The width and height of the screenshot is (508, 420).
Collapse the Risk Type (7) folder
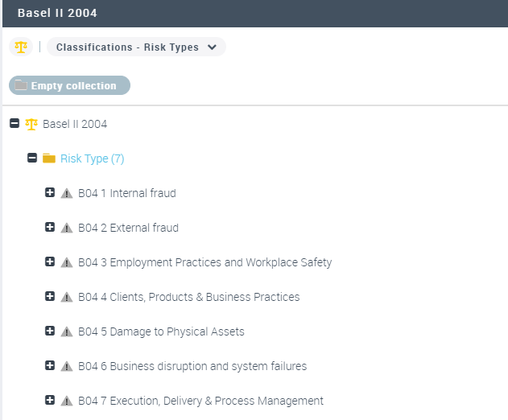pyautogui.click(x=32, y=159)
